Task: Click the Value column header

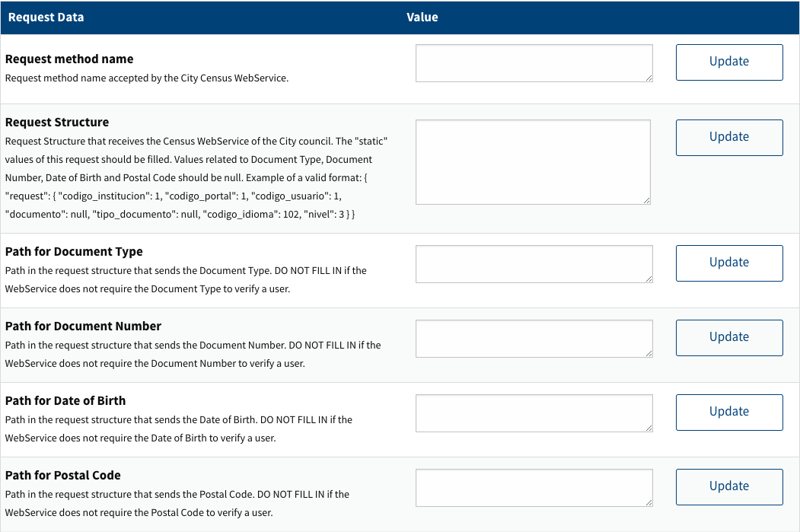Action: tap(422, 17)
